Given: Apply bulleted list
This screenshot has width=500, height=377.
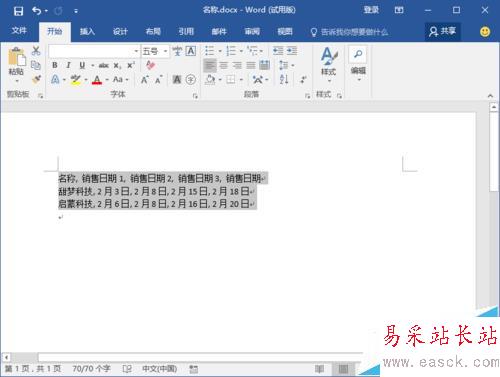Looking at the screenshot, I should [210, 51].
